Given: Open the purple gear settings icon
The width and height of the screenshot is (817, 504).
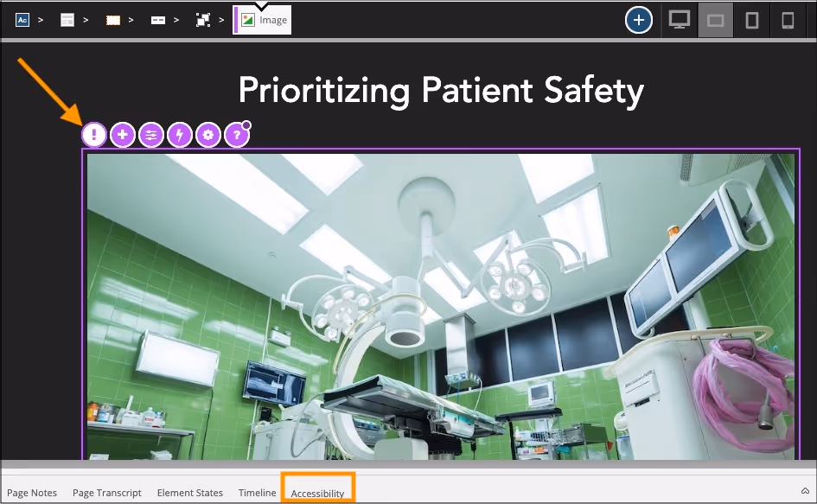Looking at the screenshot, I should click(208, 135).
